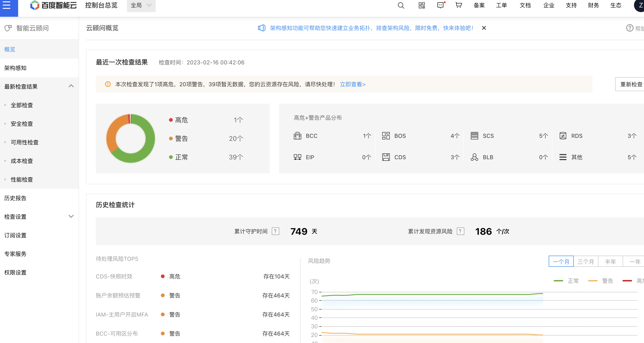
Task: Click the BCC product icon
Action: point(297,136)
